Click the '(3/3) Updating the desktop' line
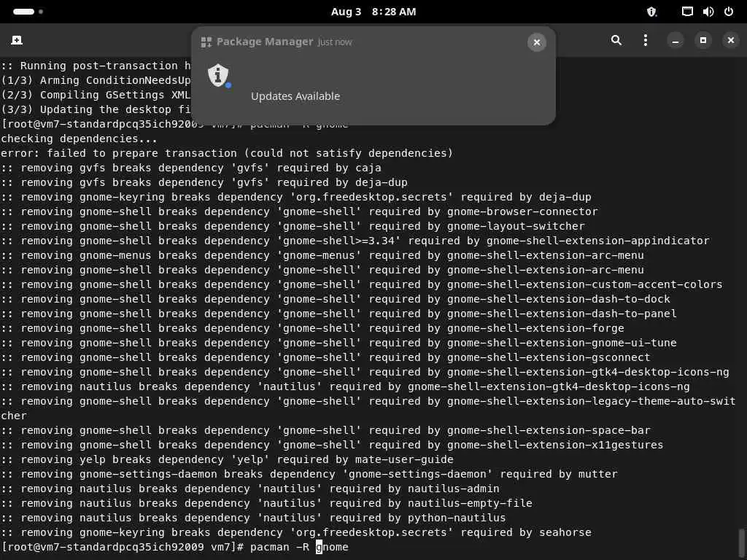This screenshot has width=747, height=560. (96, 109)
